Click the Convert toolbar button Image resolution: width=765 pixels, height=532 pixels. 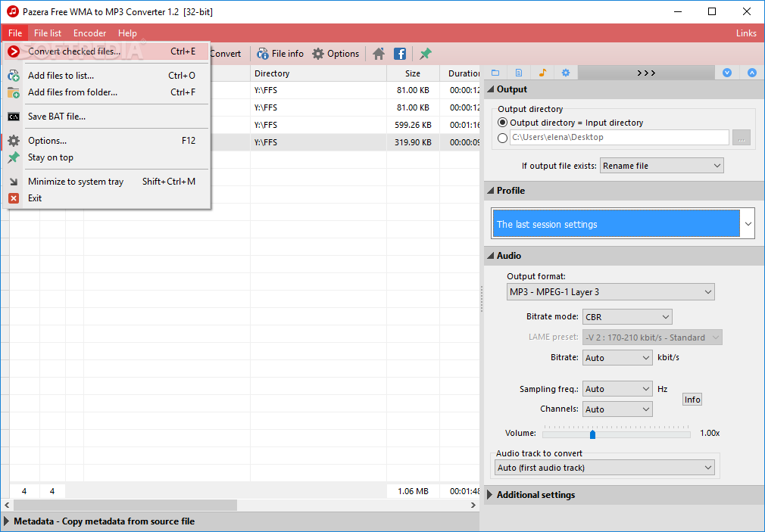[x=226, y=54]
